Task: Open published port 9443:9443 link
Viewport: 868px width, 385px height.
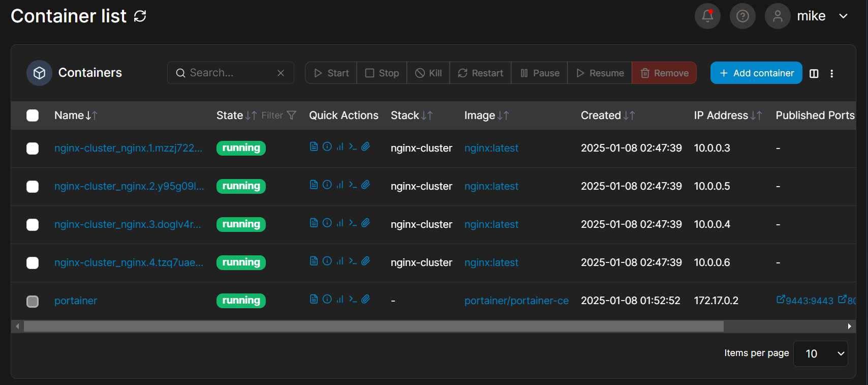Action: [805, 300]
